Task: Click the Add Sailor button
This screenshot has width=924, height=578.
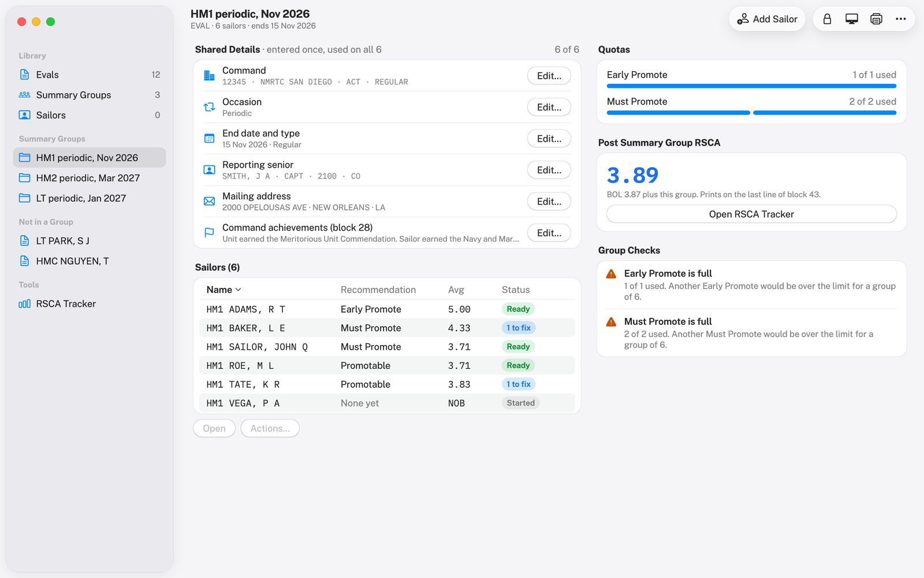Action: pos(767,19)
